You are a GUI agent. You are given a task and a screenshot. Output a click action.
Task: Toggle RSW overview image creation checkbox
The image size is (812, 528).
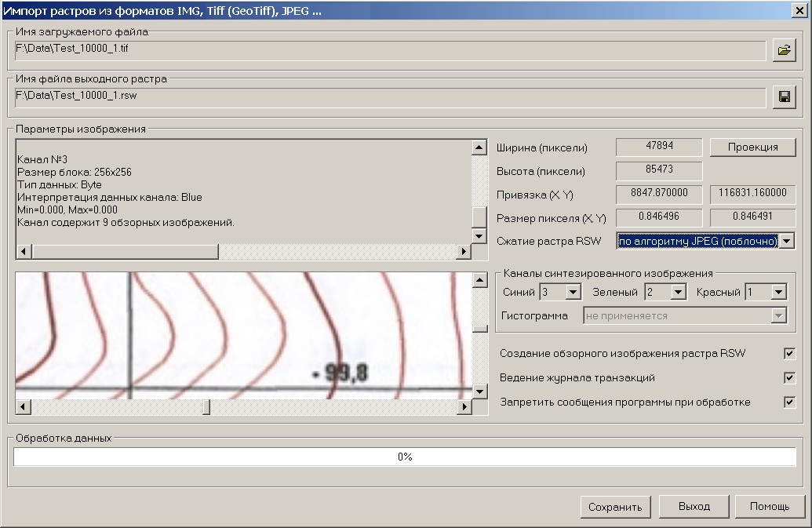point(789,354)
